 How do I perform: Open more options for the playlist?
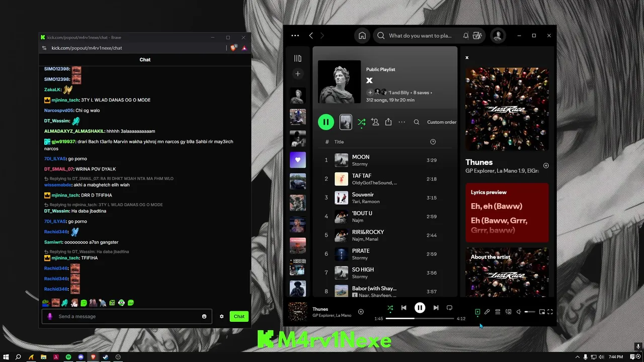click(x=401, y=122)
